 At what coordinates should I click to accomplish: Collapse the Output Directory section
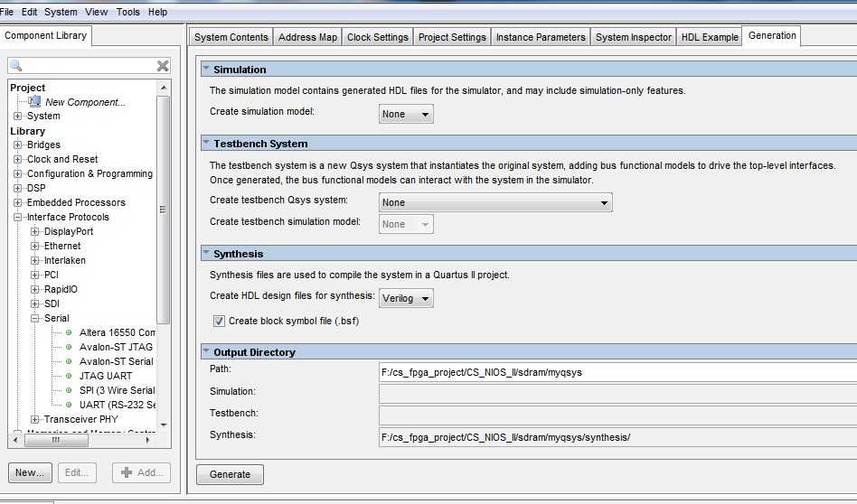206,351
